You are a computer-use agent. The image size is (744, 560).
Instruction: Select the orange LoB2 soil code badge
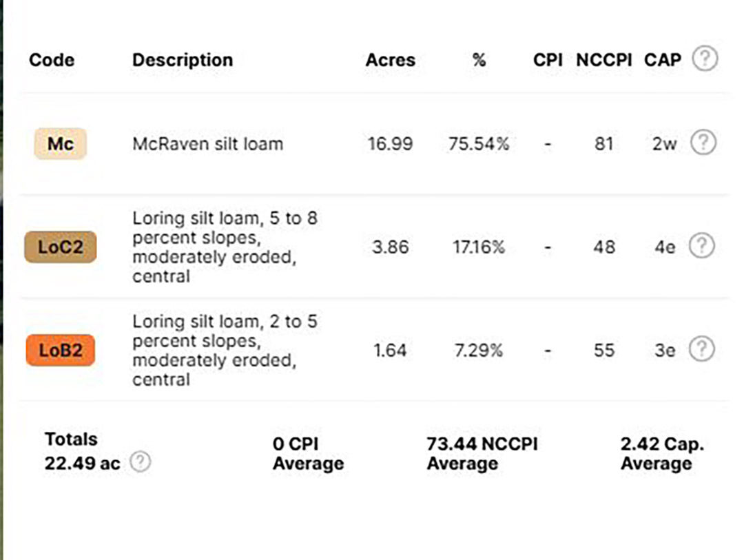click(60, 350)
